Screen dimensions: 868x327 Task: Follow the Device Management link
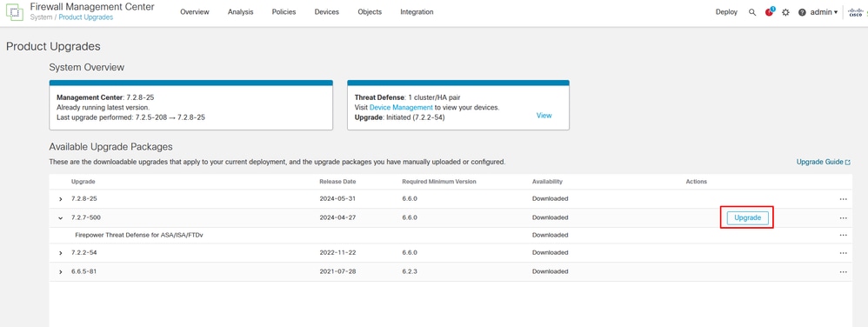(x=401, y=107)
